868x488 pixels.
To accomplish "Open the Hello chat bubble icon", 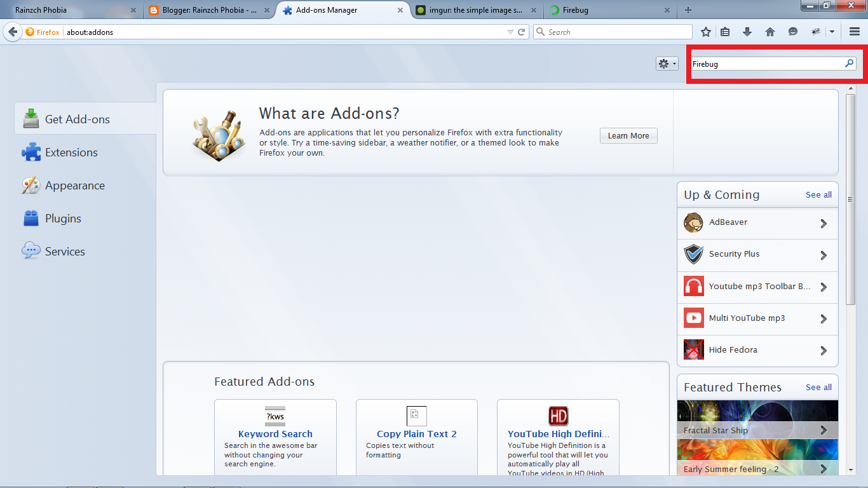I will tap(792, 32).
